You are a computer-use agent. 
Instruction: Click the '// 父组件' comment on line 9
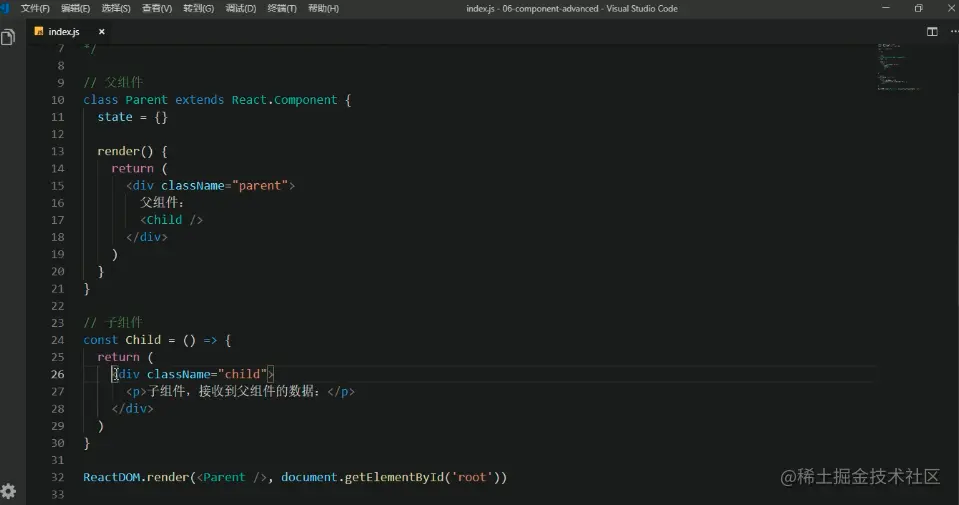click(113, 82)
